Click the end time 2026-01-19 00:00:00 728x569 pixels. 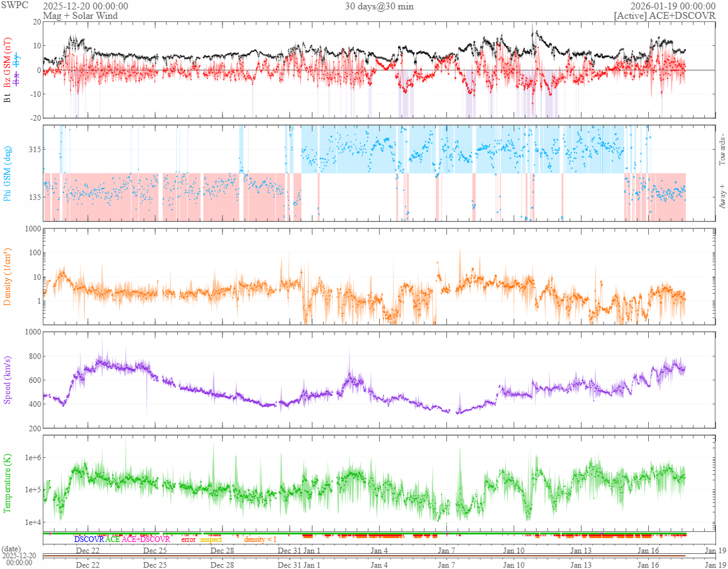tap(673, 6)
